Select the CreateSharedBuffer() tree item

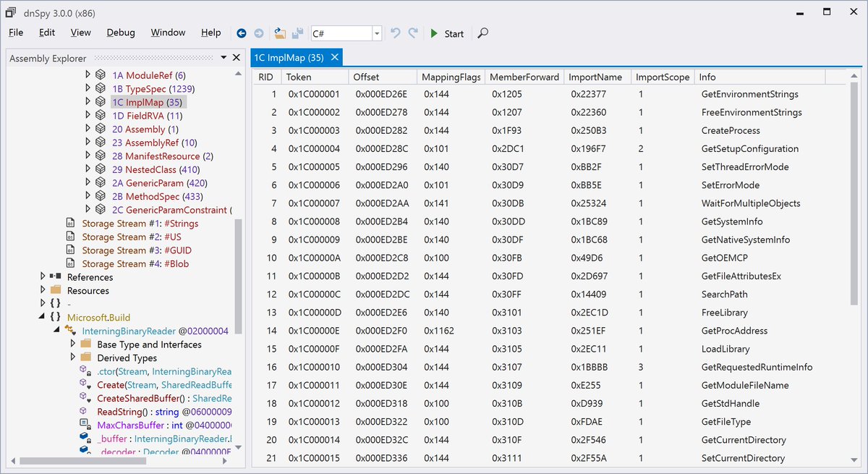click(164, 398)
